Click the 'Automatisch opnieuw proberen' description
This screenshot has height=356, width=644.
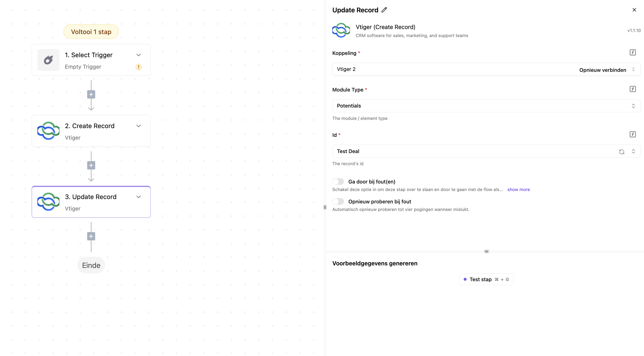pyautogui.click(x=401, y=210)
